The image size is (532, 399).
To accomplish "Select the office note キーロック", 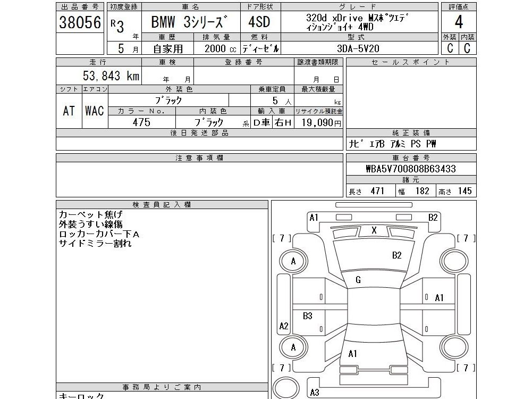I will pyautogui.click(x=81, y=396).
